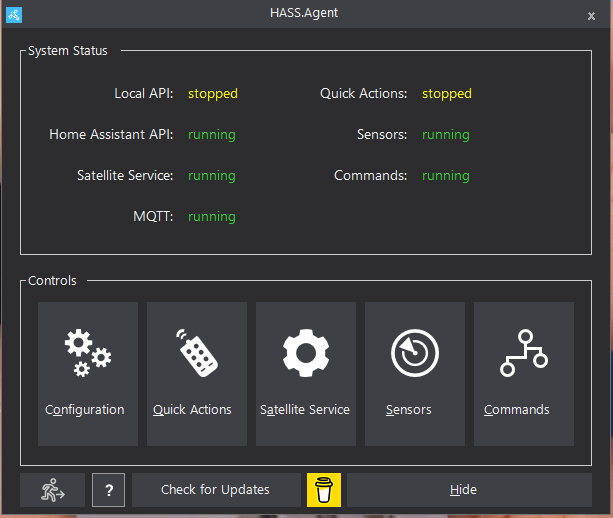The height and width of the screenshot is (518, 613).
Task: Click the exit running-man icon button
Action: 52,490
